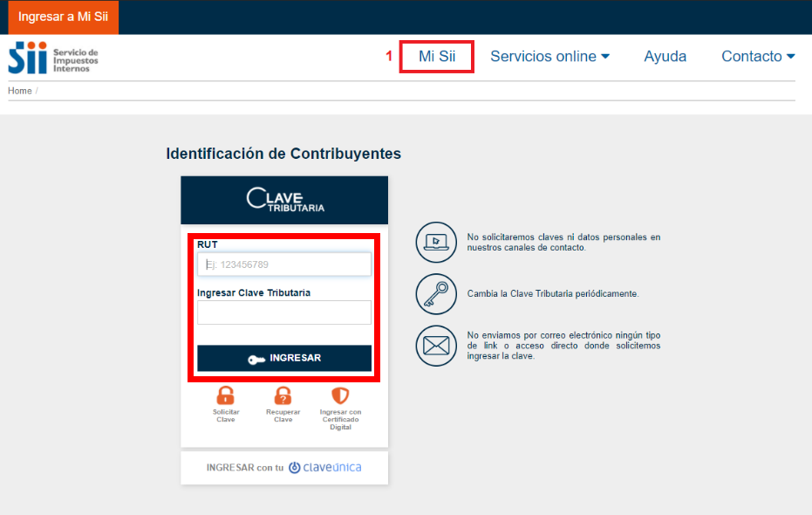
Task: Click the key icon beside Cambia la Clave
Action: click(436, 294)
